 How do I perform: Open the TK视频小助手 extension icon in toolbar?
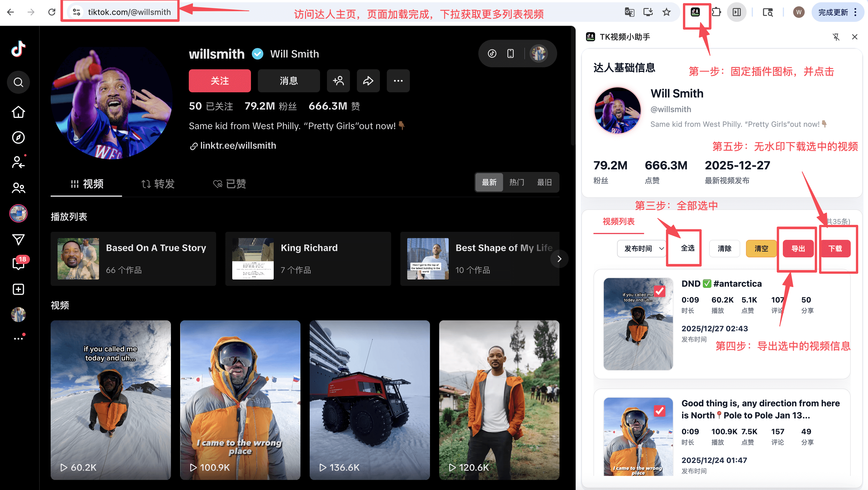point(696,12)
